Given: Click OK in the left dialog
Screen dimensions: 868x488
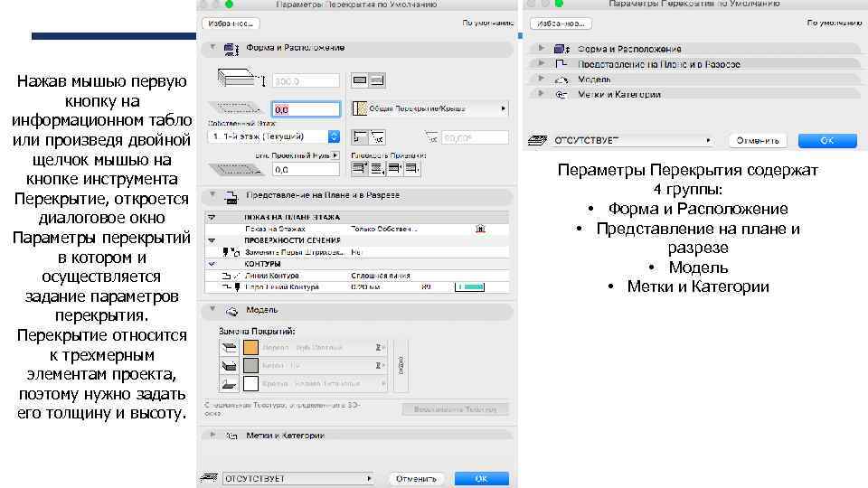Looking at the screenshot, I should pyautogui.click(x=482, y=479).
